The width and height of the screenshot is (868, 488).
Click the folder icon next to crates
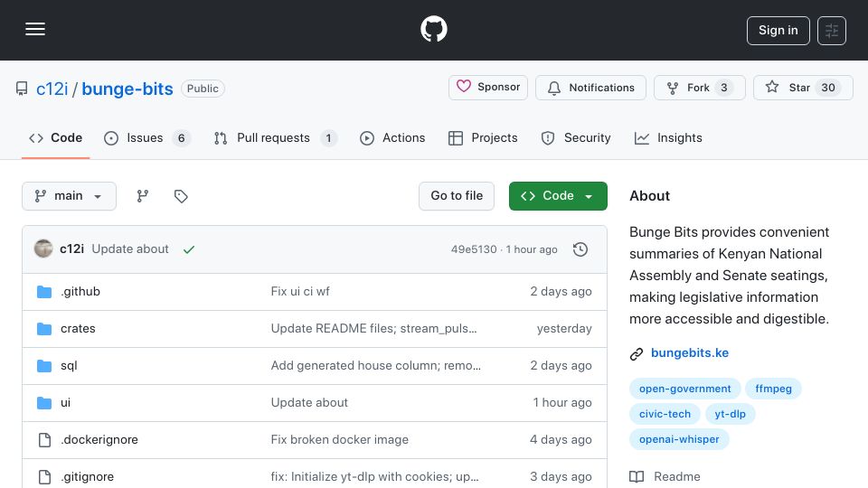[44, 329]
